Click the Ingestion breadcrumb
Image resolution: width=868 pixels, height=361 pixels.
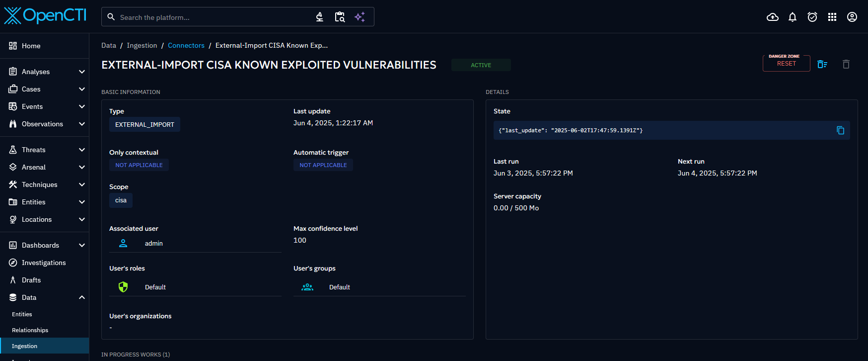point(142,45)
